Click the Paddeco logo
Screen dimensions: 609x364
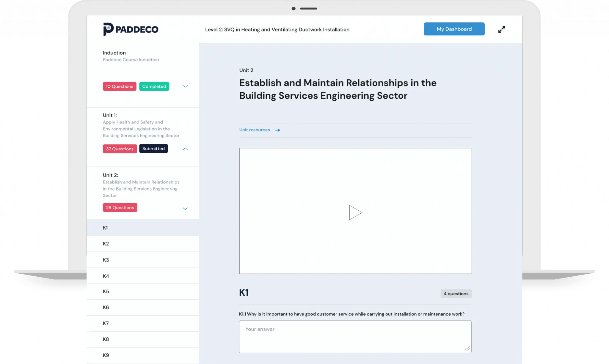pyautogui.click(x=131, y=29)
